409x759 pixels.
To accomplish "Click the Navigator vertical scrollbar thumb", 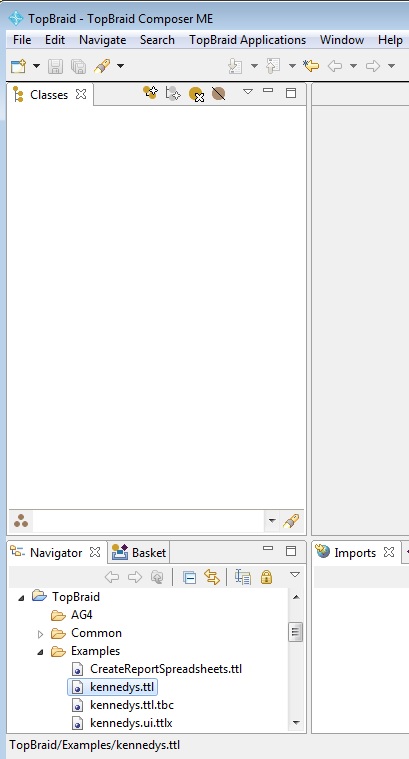I will coord(295,632).
